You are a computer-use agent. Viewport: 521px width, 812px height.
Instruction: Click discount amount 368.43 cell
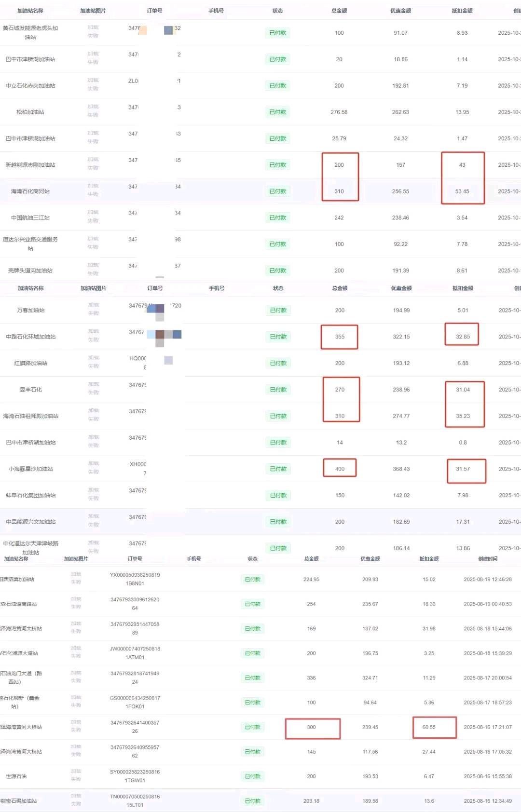tap(401, 469)
